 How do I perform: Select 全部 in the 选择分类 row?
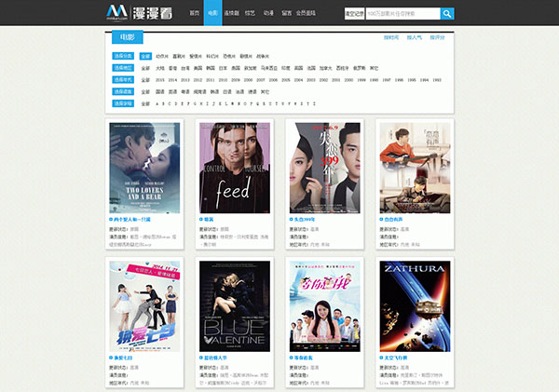pos(145,56)
